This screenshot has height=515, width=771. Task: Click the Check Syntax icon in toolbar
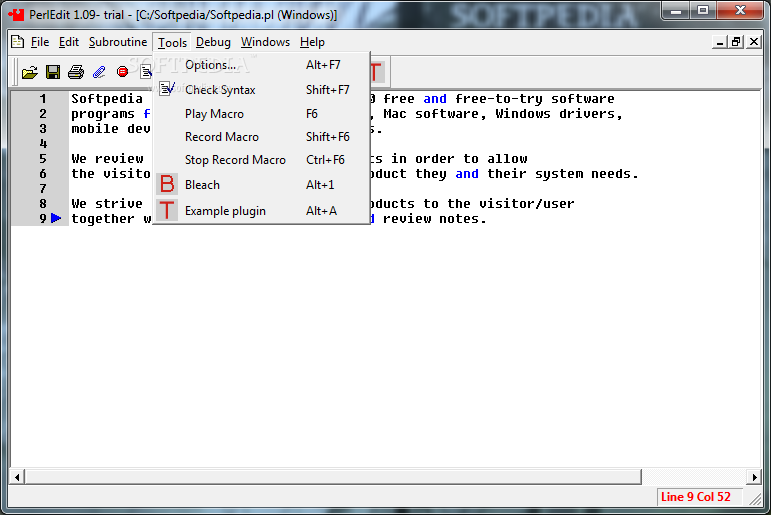[x=146, y=72]
